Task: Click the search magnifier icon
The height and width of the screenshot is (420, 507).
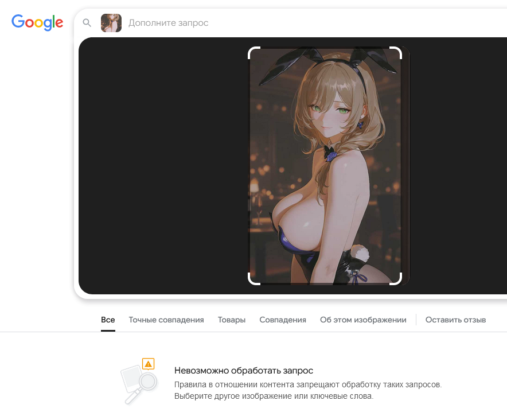Action: [87, 22]
